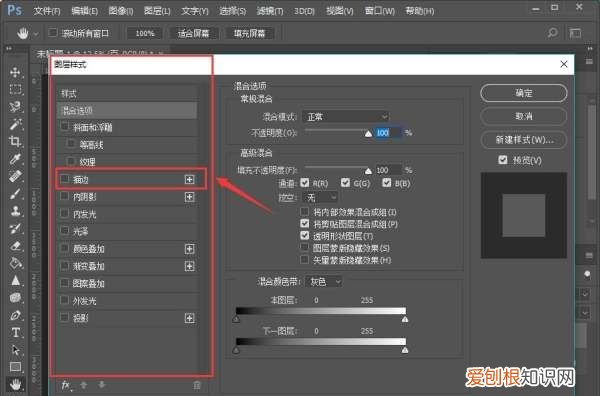Select the Hand tool in left toolbar
This screenshot has height=396, width=600.
point(15,384)
